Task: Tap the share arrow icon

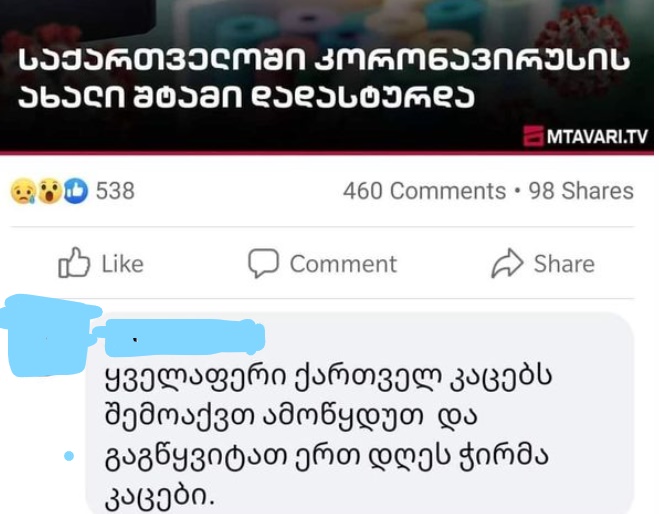Action: pos(508,264)
